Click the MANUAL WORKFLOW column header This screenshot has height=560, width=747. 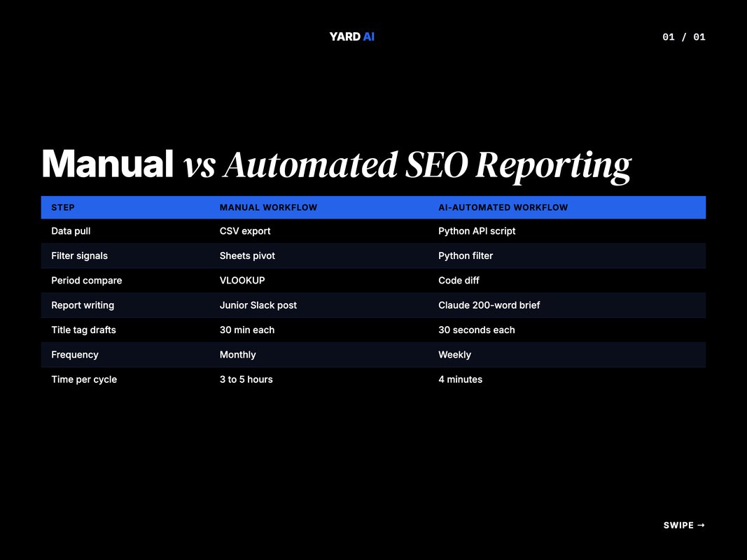coord(268,208)
